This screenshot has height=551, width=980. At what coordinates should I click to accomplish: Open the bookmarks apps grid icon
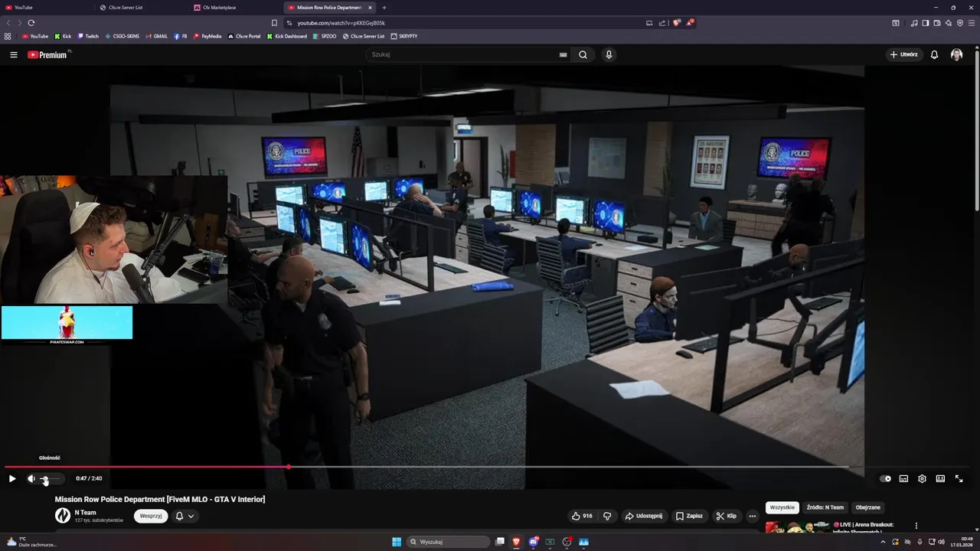(8, 36)
